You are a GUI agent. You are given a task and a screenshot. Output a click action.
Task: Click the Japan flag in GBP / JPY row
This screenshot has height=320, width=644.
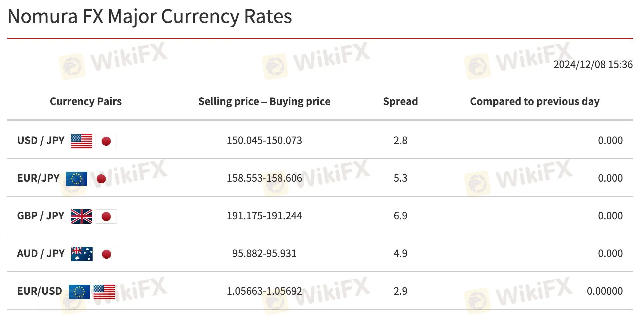click(x=106, y=216)
